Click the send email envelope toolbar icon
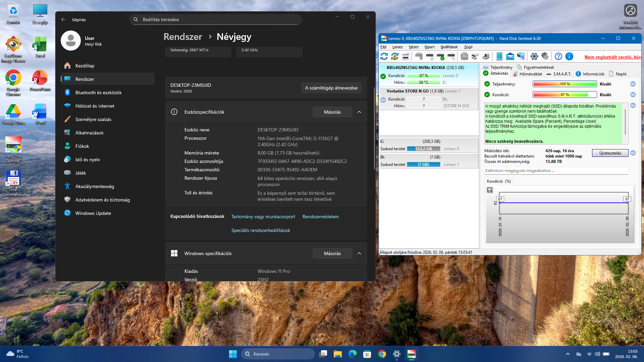 [510, 56]
